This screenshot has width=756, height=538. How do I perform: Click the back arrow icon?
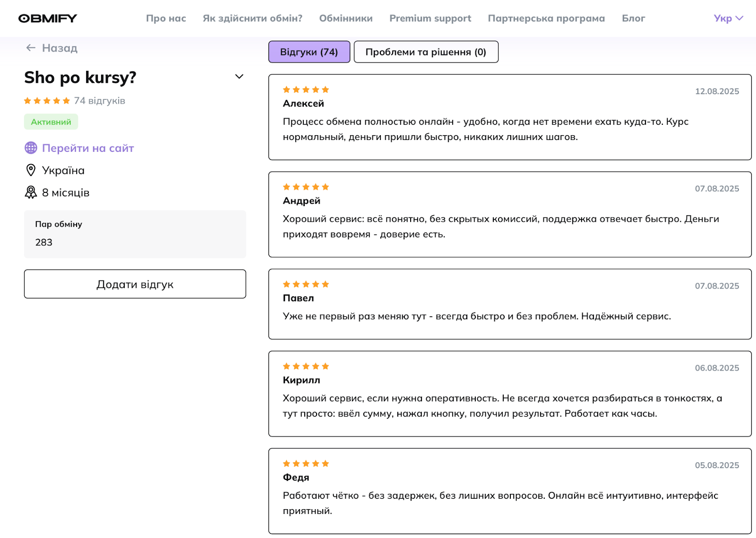point(31,48)
